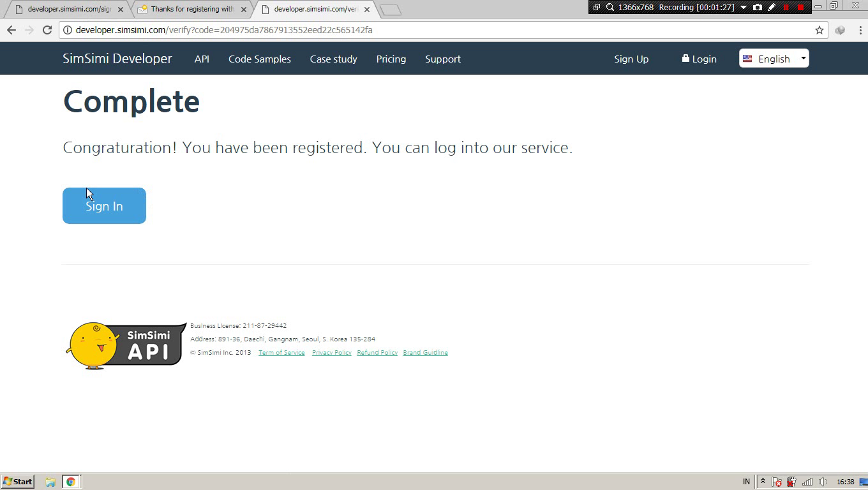Click the recorder 1366x768 resolution label
868x490 pixels.
click(636, 7)
